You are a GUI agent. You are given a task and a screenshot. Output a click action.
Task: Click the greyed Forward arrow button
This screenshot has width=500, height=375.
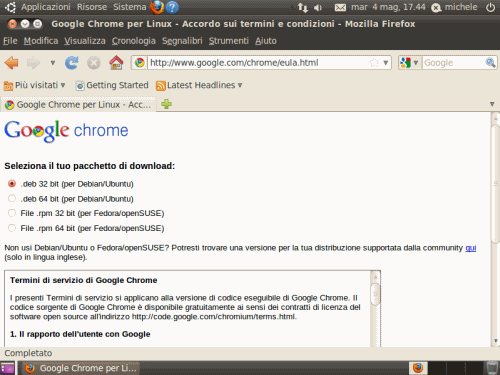33,63
